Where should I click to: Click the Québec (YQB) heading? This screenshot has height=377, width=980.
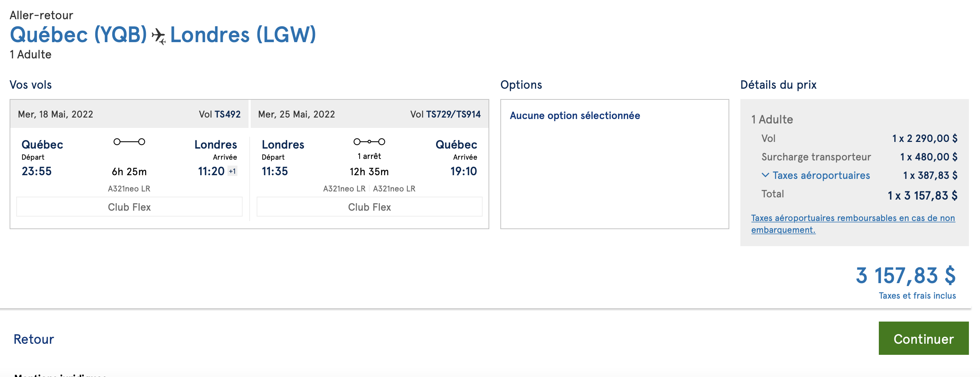[x=78, y=35]
